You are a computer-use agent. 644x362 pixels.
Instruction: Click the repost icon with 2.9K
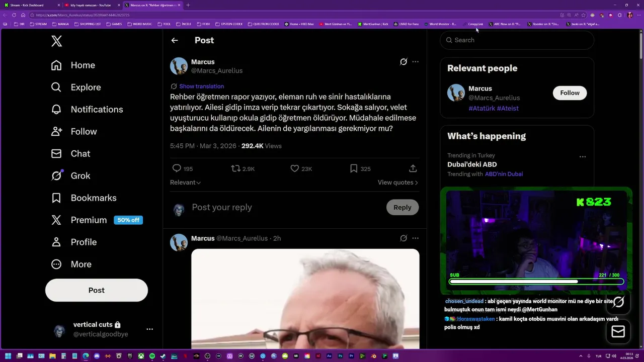(x=235, y=168)
